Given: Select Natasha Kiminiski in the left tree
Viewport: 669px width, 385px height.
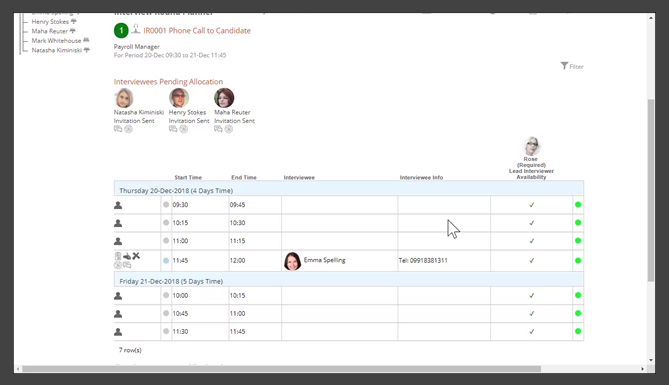Looking at the screenshot, I should [57, 50].
